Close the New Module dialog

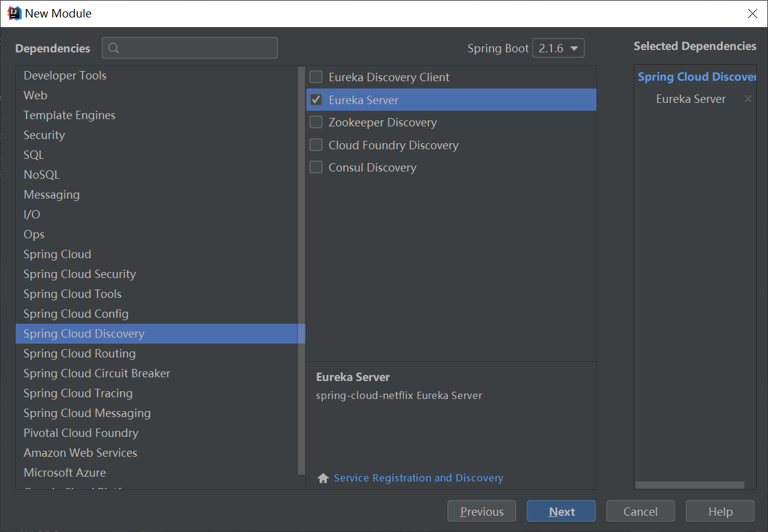752,13
